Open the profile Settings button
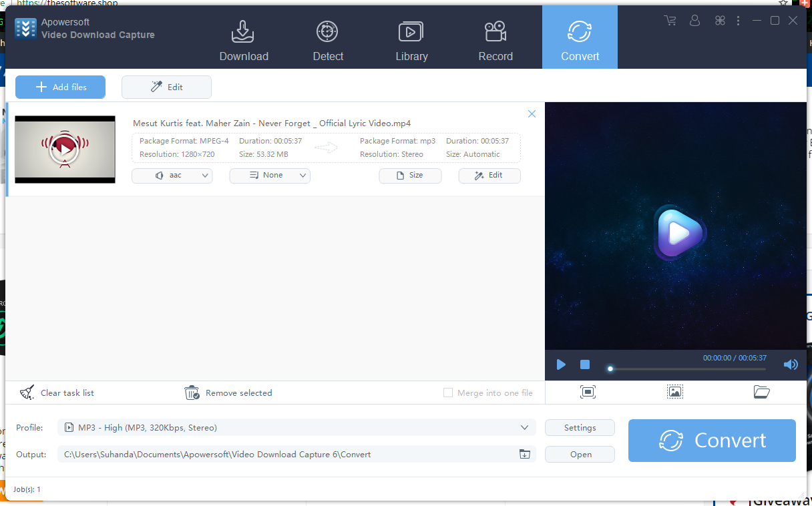The width and height of the screenshot is (812, 506). [x=580, y=427]
